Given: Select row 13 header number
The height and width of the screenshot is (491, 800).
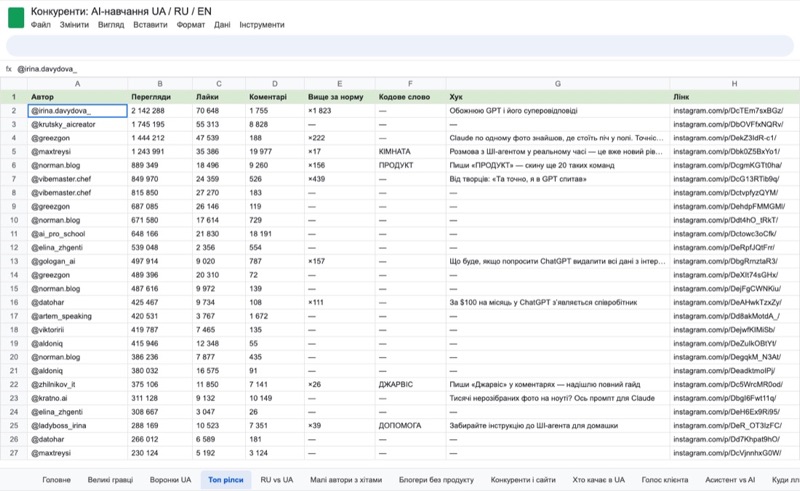Looking at the screenshot, I should (x=14, y=261).
